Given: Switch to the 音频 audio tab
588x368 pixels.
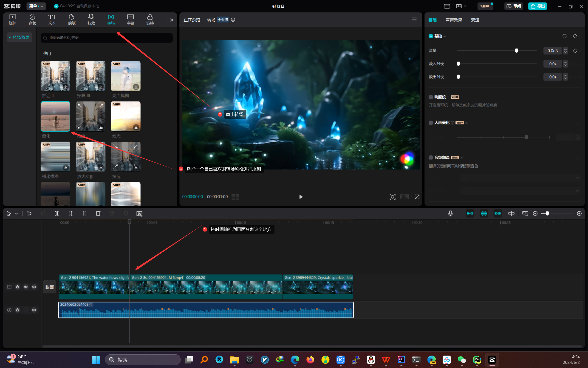Looking at the screenshot, I should (32, 20).
